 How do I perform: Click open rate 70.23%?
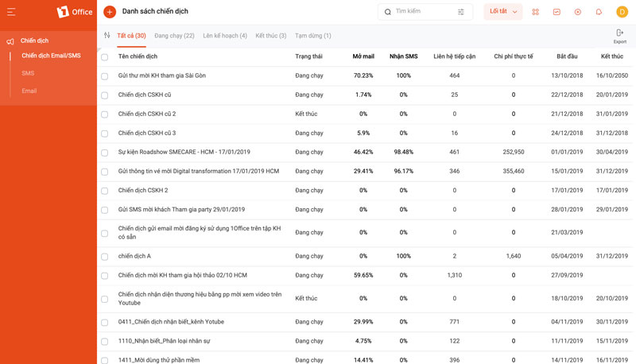(x=363, y=76)
